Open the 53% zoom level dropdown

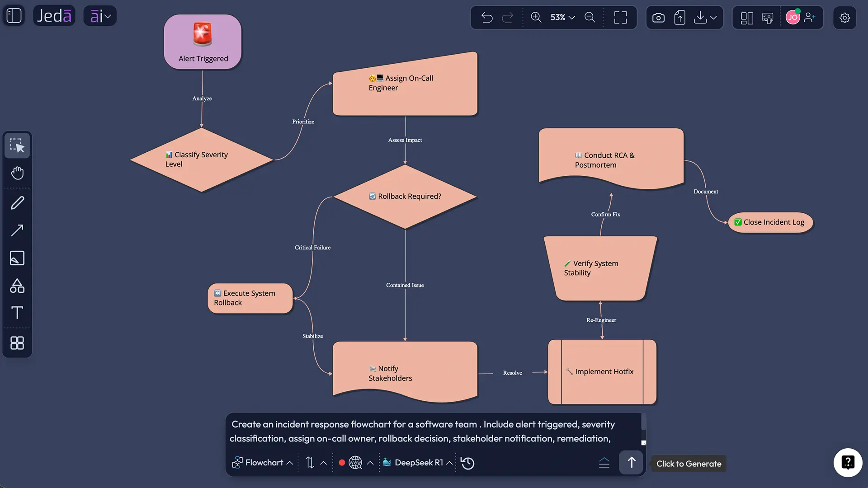562,17
